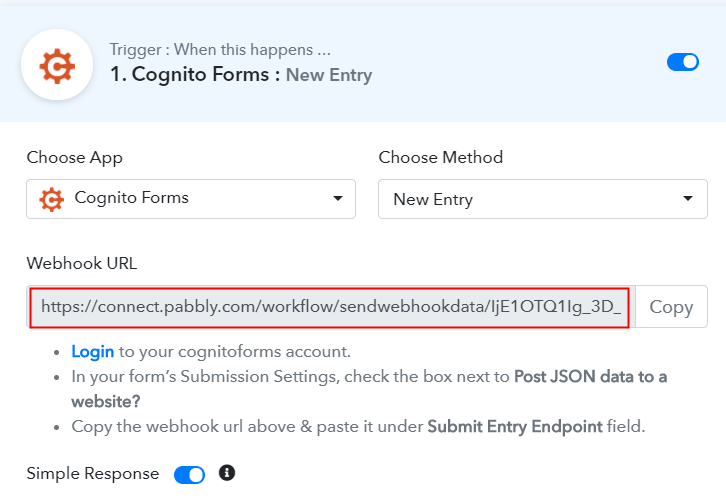Viewport: 726px width, 499px height.
Task: Click the bold "Submit Entry Endpoint" instruction text
Action: (514, 426)
